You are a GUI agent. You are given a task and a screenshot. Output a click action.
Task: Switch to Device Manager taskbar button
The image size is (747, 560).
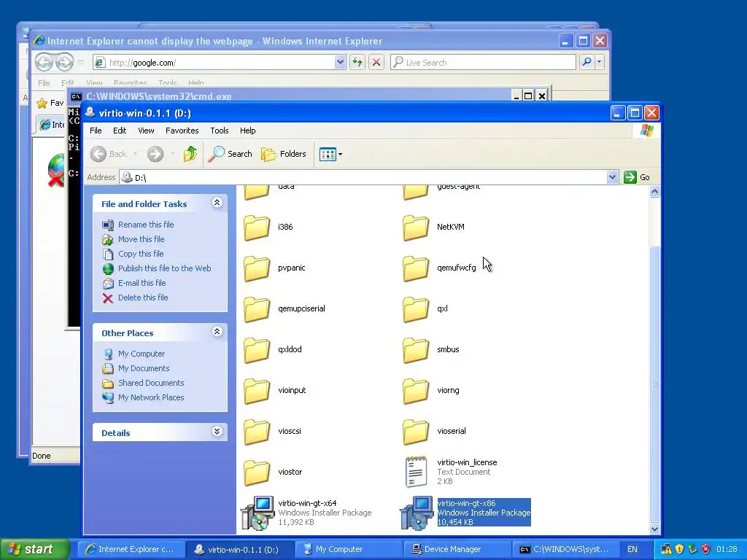pyautogui.click(x=457, y=549)
